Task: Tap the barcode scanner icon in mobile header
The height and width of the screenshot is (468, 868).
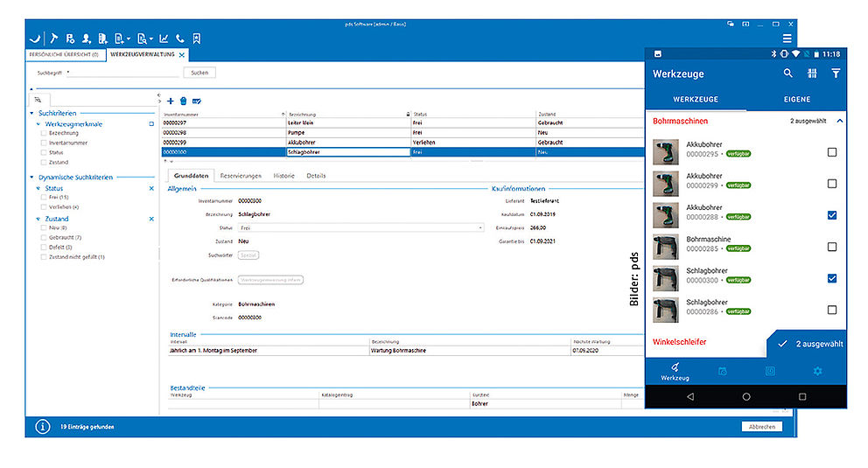Action: click(x=812, y=74)
